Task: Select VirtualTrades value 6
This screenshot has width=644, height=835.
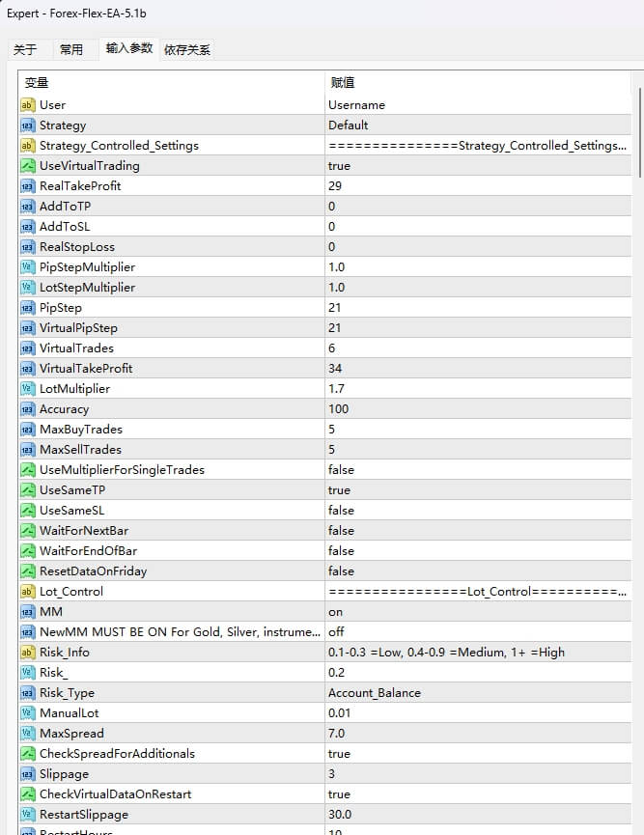Action: (x=478, y=348)
